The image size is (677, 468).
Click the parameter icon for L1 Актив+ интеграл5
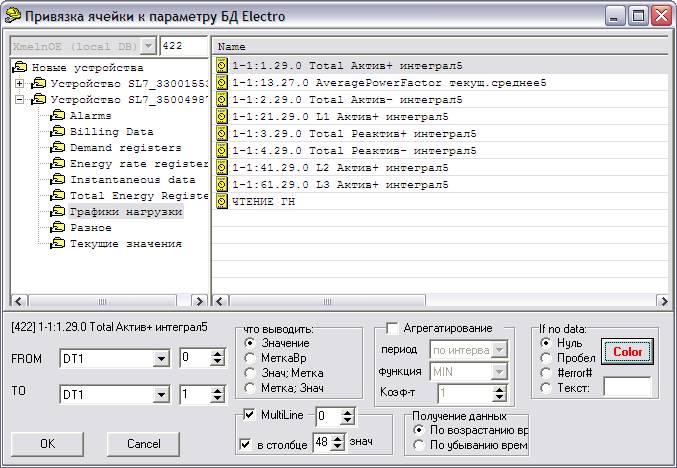[222, 117]
